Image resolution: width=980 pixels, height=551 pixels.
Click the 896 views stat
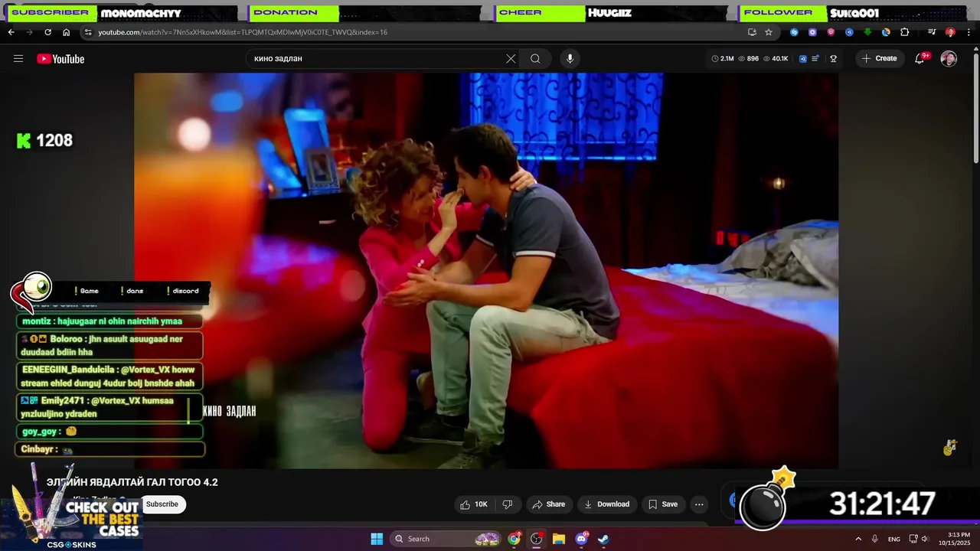(749, 59)
